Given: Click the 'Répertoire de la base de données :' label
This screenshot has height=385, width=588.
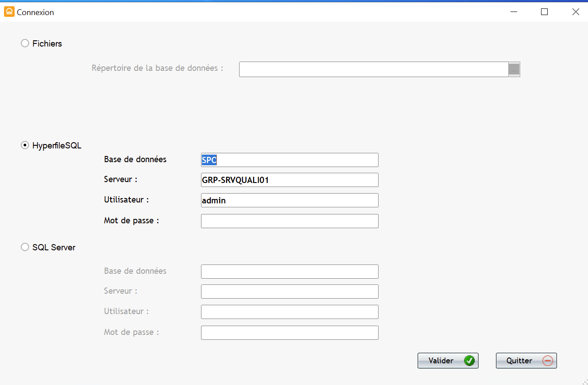Looking at the screenshot, I should (x=158, y=68).
